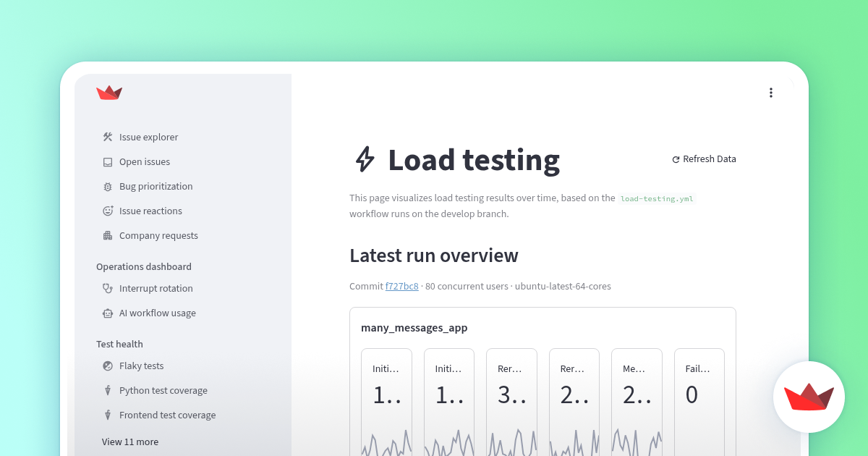Open Bug prioritization page

(156, 186)
